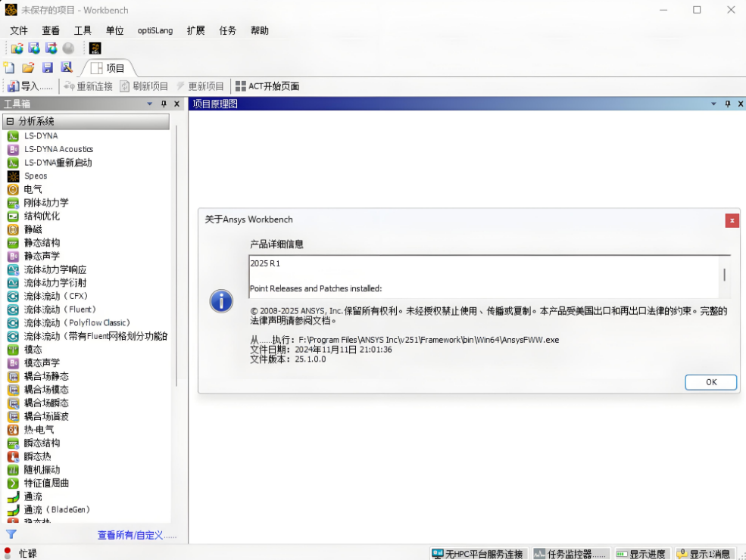This screenshot has height=560, width=746.
Task: Click the 导入 button
Action: [x=30, y=86]
